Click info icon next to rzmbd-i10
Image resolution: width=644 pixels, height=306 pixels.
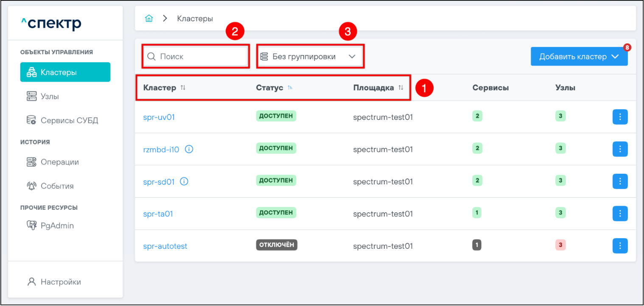click(x=189, y=149)
